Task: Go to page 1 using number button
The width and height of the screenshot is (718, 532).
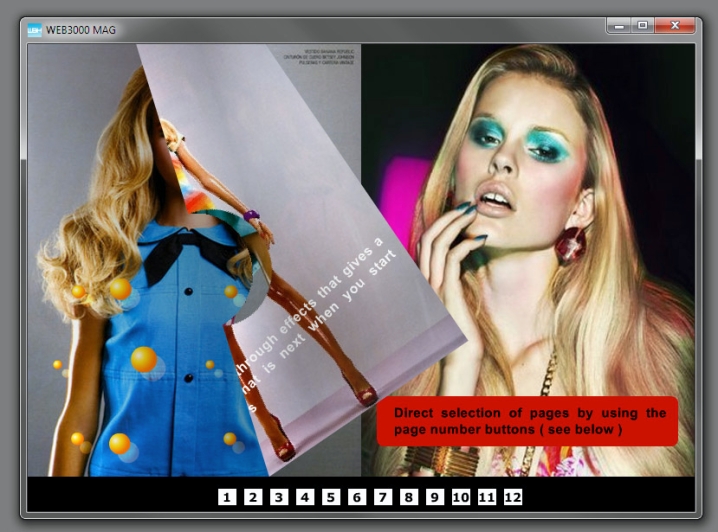Action: (227, 496)
